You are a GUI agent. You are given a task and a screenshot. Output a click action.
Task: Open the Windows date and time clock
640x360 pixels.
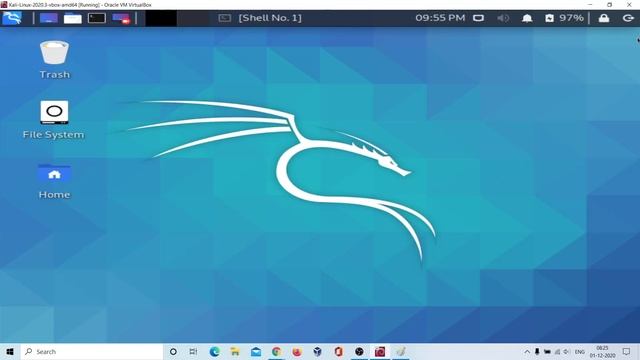coord(602,351)
